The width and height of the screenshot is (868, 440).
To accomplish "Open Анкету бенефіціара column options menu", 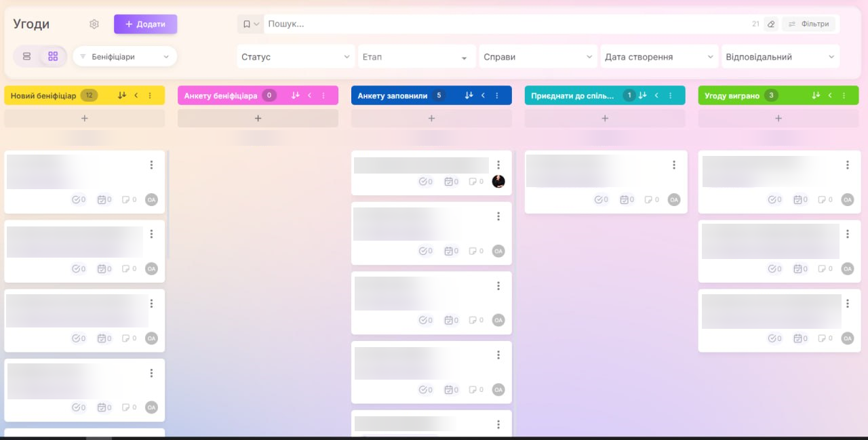I will 323,96.
